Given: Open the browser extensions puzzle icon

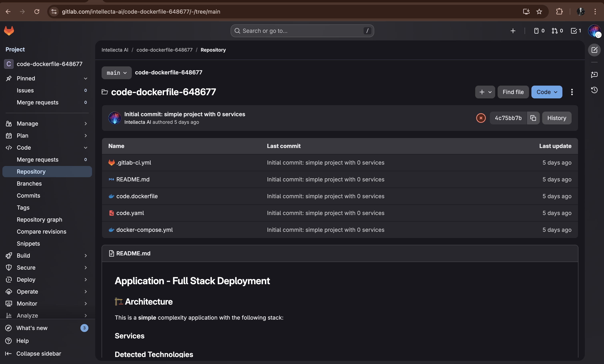Looking at the screenshot, I should click(559, 12).
